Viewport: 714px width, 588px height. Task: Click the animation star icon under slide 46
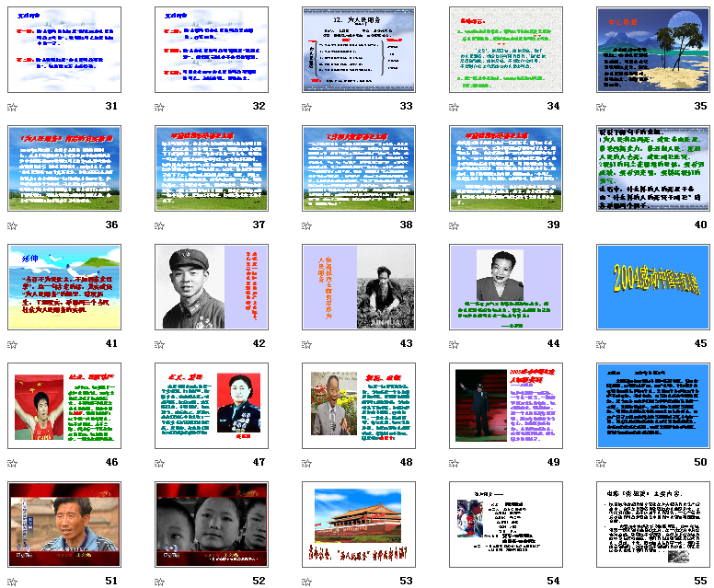pyautogui.click(x=12, y=464)
